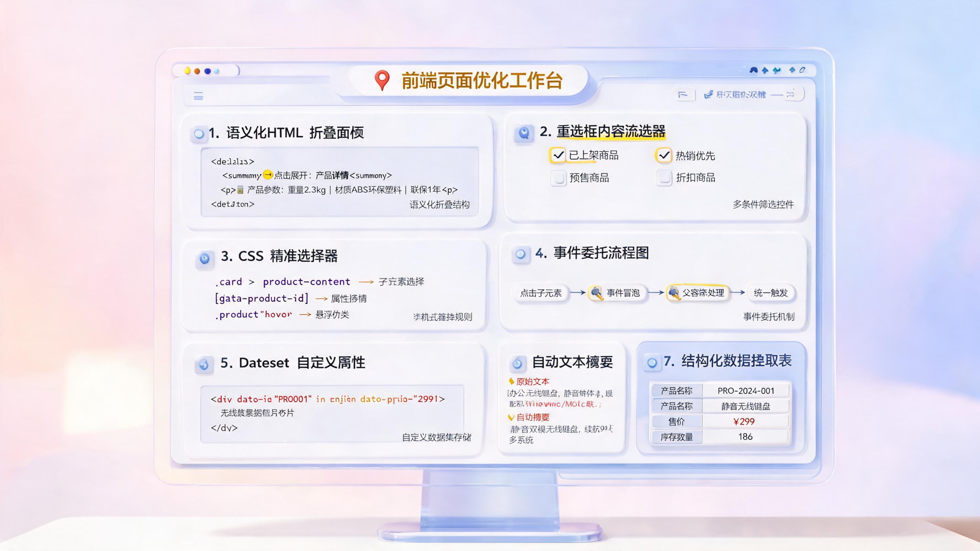
Task: Uncheck the 已上架商品 checkbox
Action: [558, 155]
